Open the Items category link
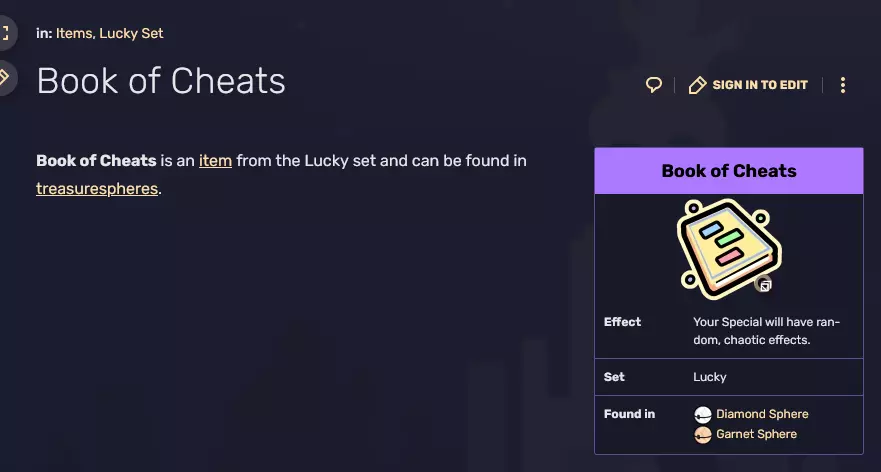881x472 pixels. pos(73,33)
